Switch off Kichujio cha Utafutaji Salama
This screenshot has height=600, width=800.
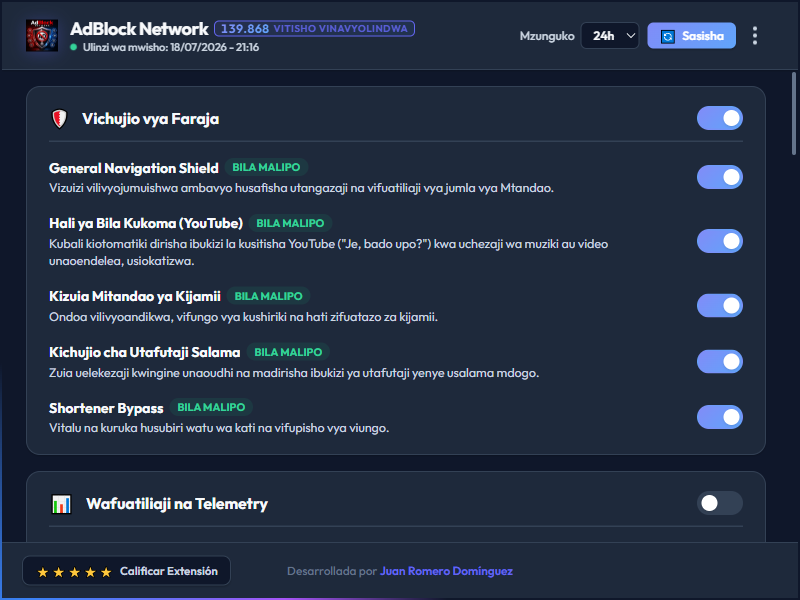click(719, 361)
